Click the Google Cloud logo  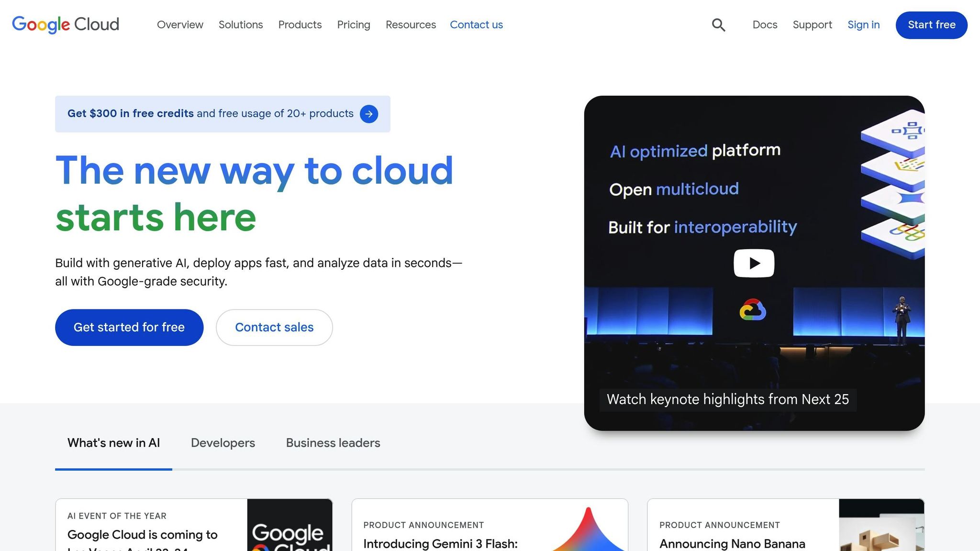point(66,24)
